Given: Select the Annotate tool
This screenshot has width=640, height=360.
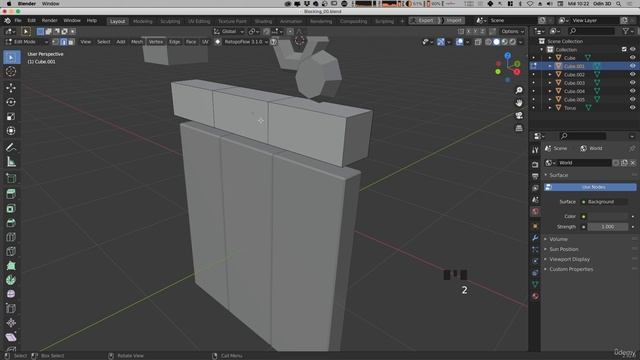Looking at the screenshot, I should point(11,147).
